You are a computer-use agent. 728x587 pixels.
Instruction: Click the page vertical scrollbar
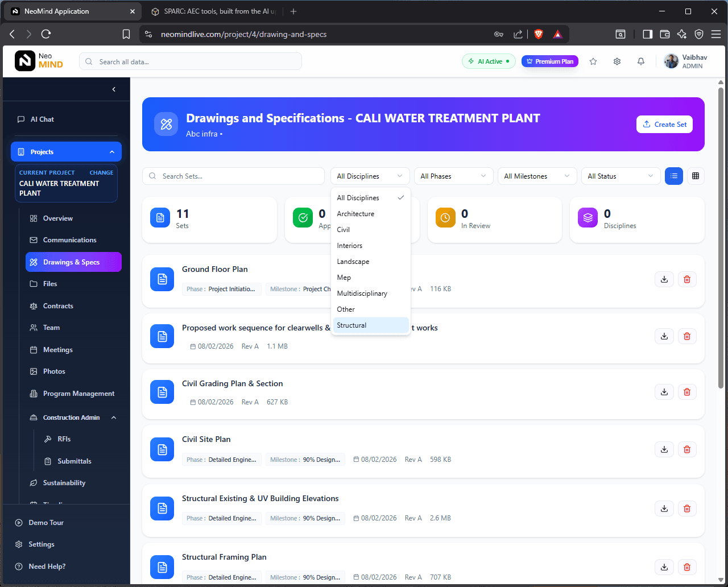(x=721, y=238)
